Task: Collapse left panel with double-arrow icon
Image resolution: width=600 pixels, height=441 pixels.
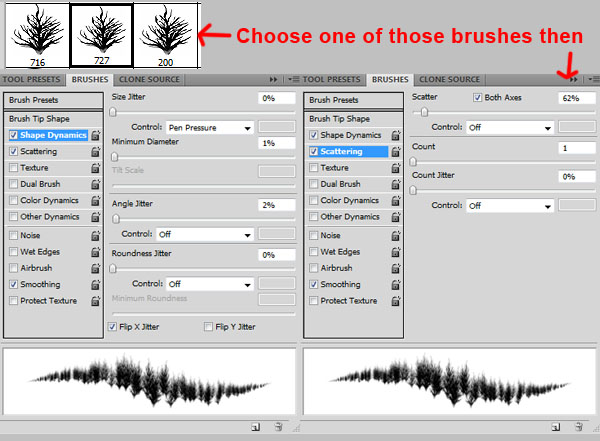Action: click(x=273, y=80)
